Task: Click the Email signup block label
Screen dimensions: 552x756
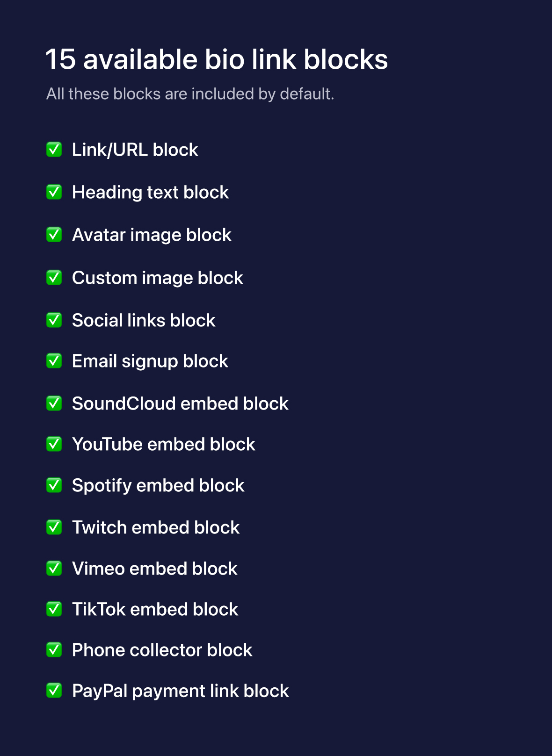Action: pos(150,361)
